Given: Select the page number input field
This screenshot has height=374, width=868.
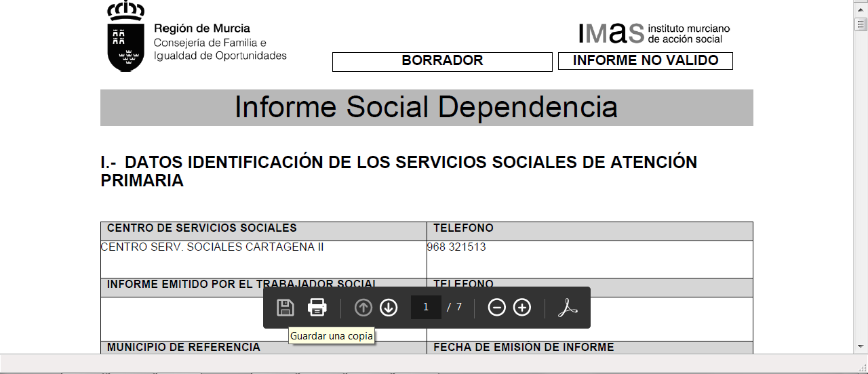Looking at the screenshot, I should 426,308.
